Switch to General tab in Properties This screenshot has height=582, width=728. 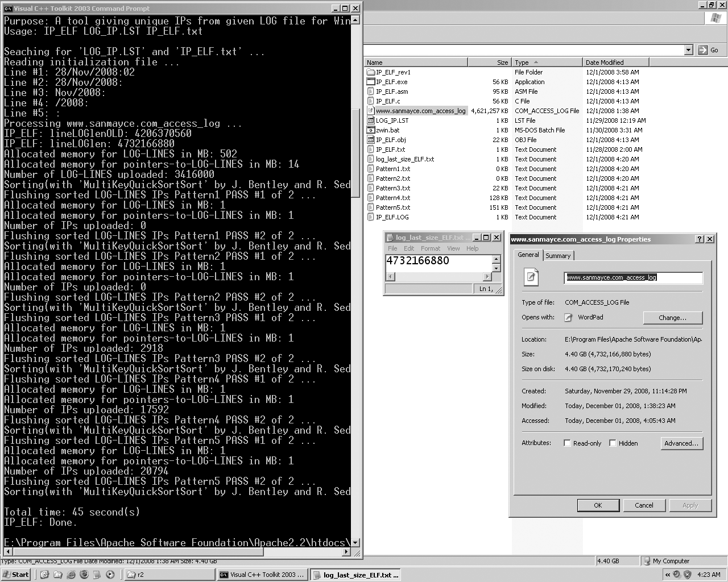[x=528, y=255]
